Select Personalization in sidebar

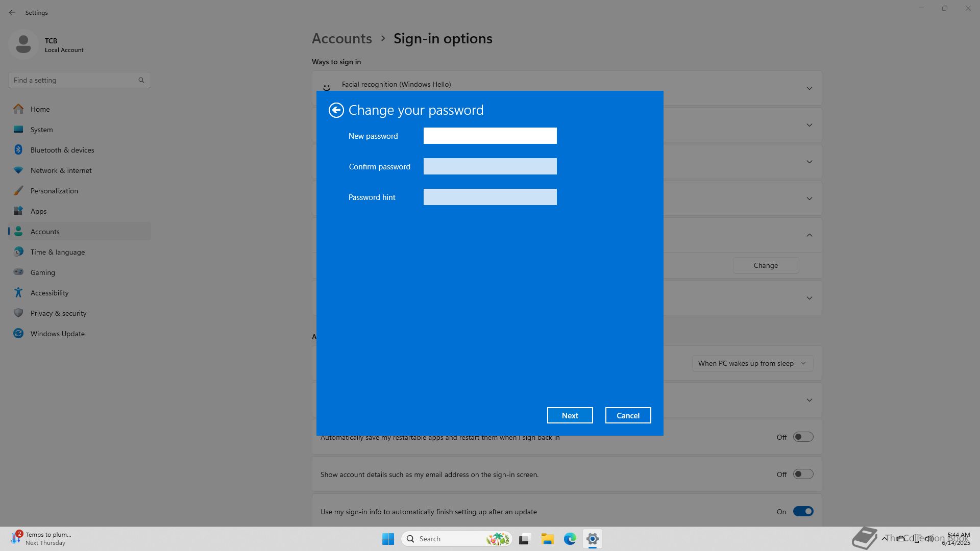point(54,191)
